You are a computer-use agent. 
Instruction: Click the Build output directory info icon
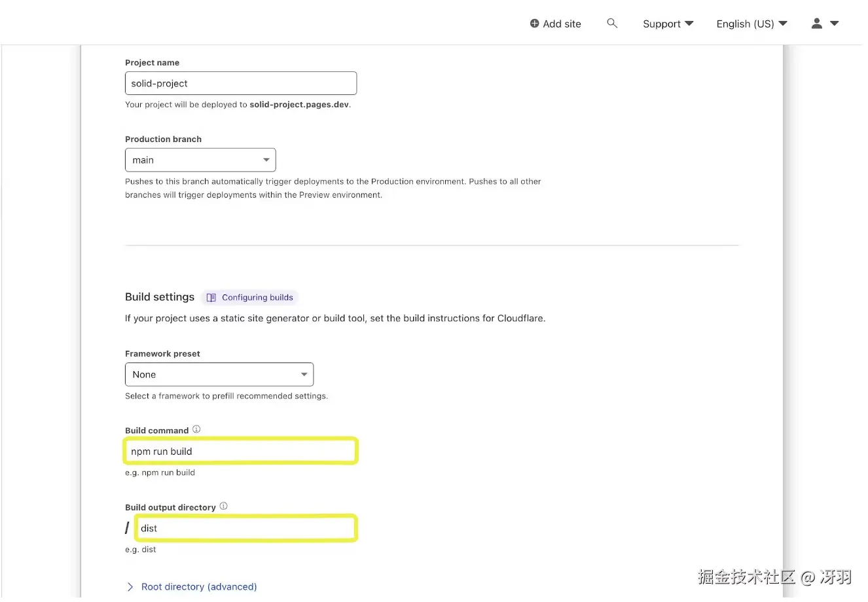(223, 506)
